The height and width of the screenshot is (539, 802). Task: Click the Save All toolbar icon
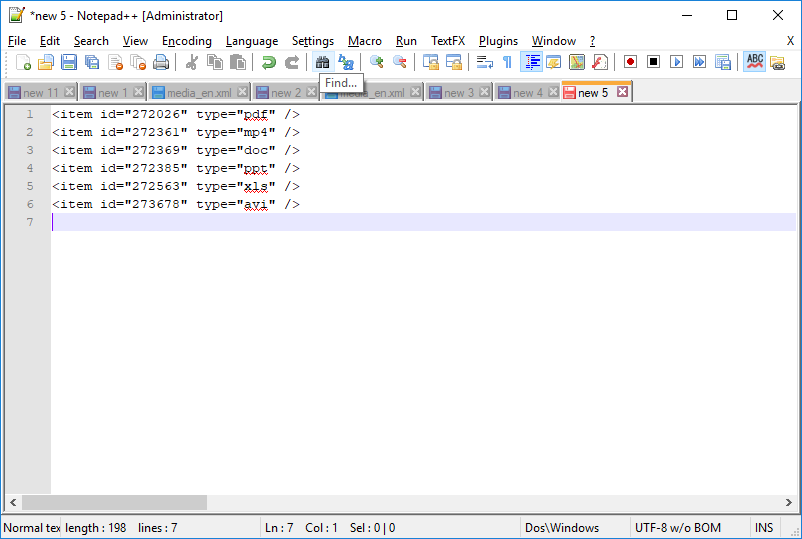92,62
